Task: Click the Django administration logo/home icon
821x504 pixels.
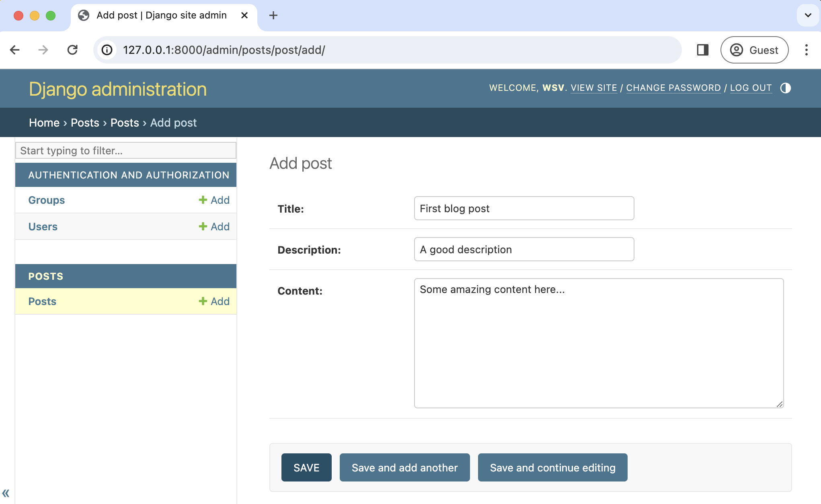Action: pyautogui.click(x=118, y=88)
